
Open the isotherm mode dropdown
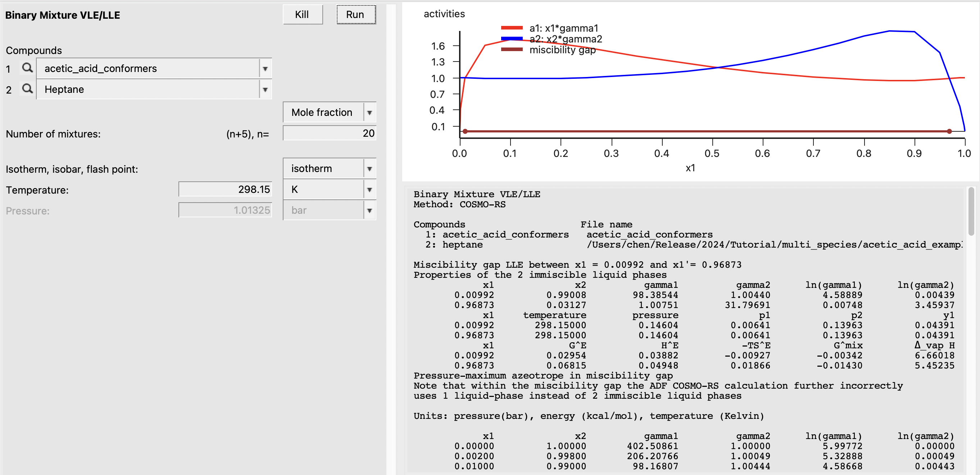pos(369,169)
